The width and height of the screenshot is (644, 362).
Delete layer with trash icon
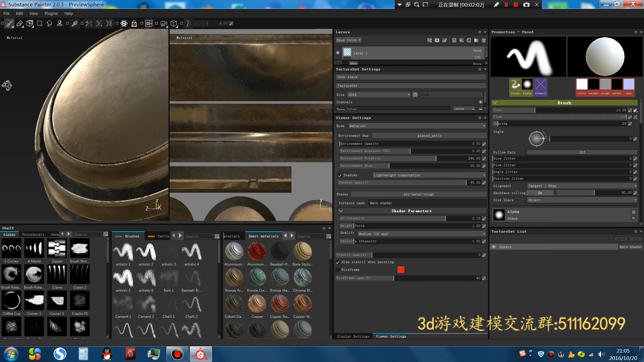(x=484, y=40)
